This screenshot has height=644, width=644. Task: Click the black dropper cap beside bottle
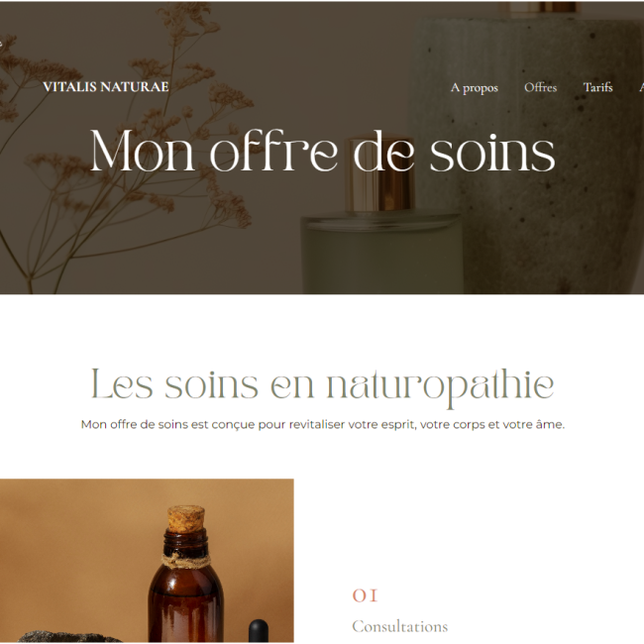259,630
